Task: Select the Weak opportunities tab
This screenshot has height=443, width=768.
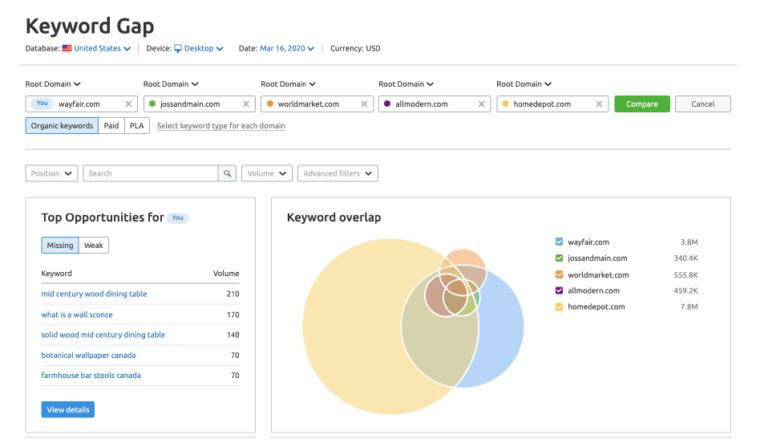Action: (x=94, y=245)
